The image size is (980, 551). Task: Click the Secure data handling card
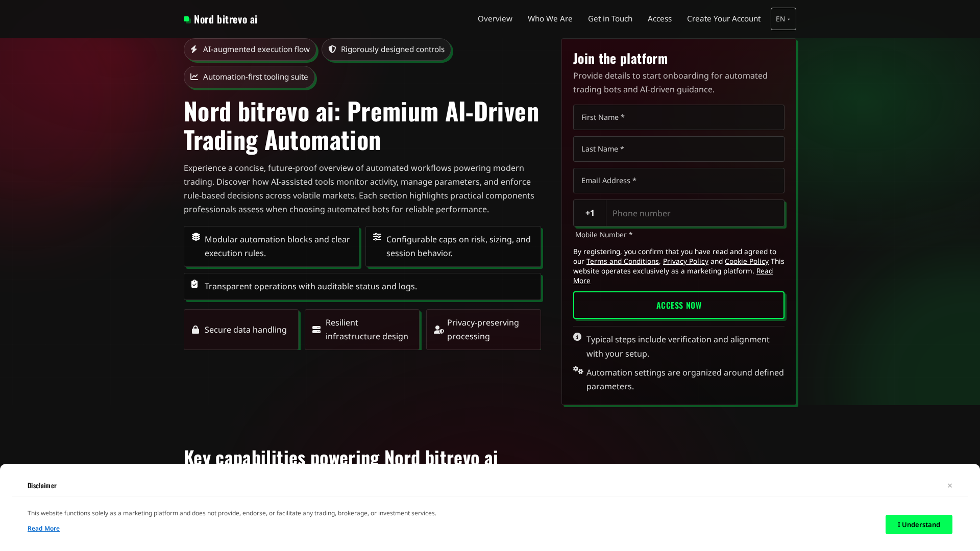tap(241, 330)
